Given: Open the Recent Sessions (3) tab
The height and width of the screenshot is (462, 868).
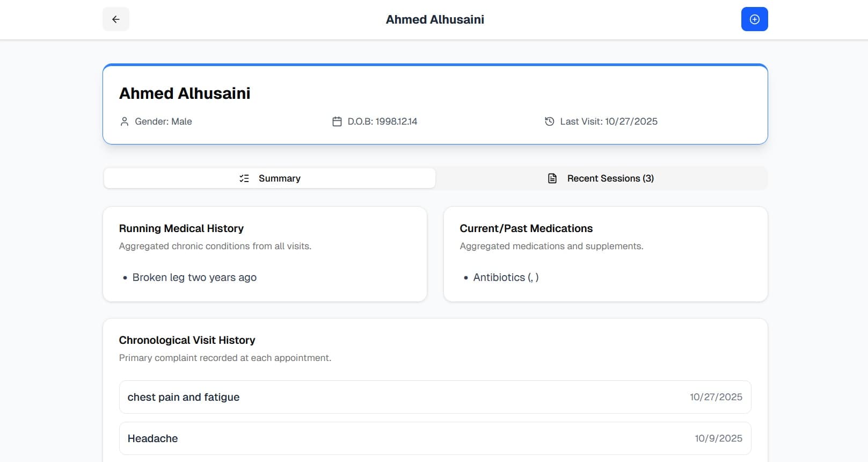Looking at the screenshot, I should pyautogui.click(x=601, y=178).
